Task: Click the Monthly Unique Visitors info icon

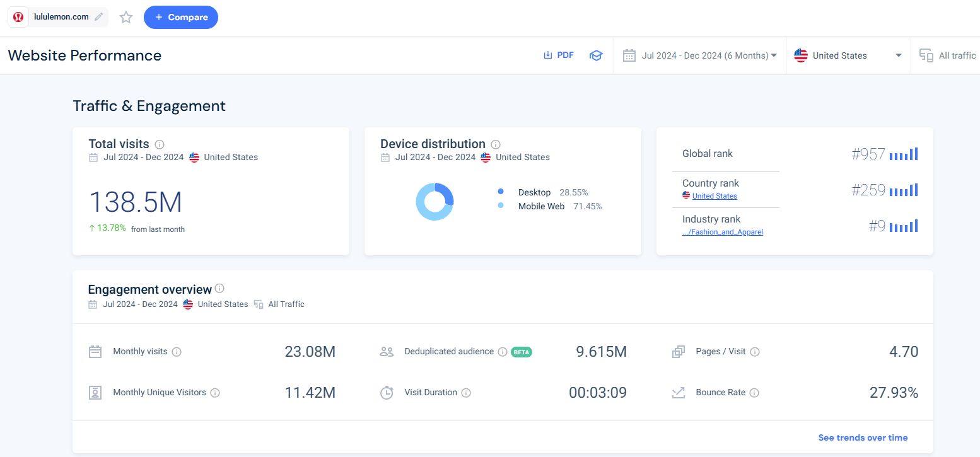Action: tap(215, 393)
